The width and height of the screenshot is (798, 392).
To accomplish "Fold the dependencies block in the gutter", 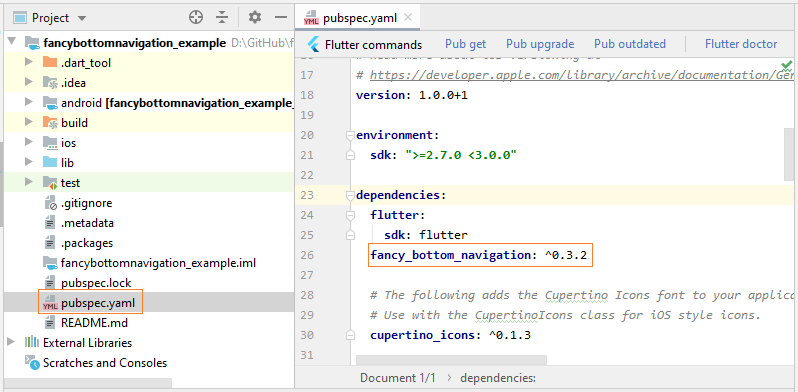I will coord(350,195).
